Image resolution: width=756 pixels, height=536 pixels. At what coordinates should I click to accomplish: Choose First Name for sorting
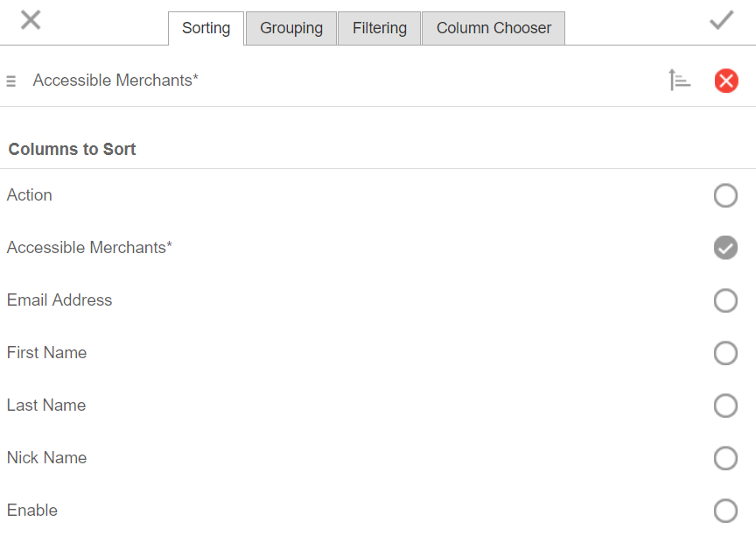[725, 353]
